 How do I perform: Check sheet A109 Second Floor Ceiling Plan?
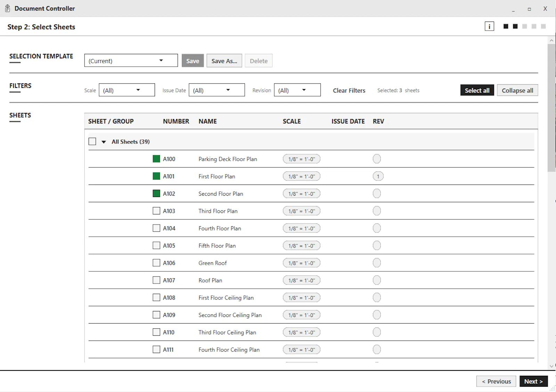156,315
